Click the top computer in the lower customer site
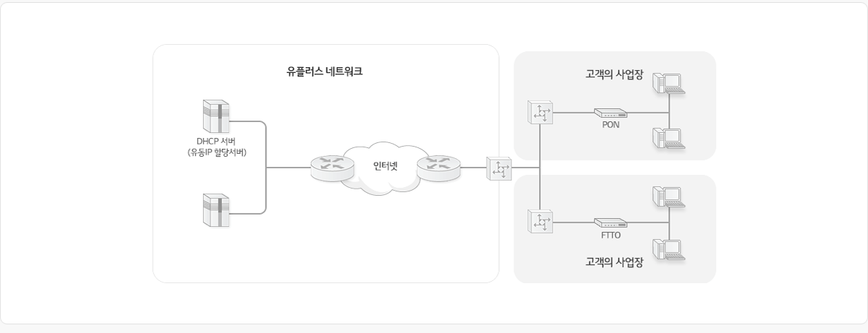Screen dimensions: 868x333 pos(668,196)
